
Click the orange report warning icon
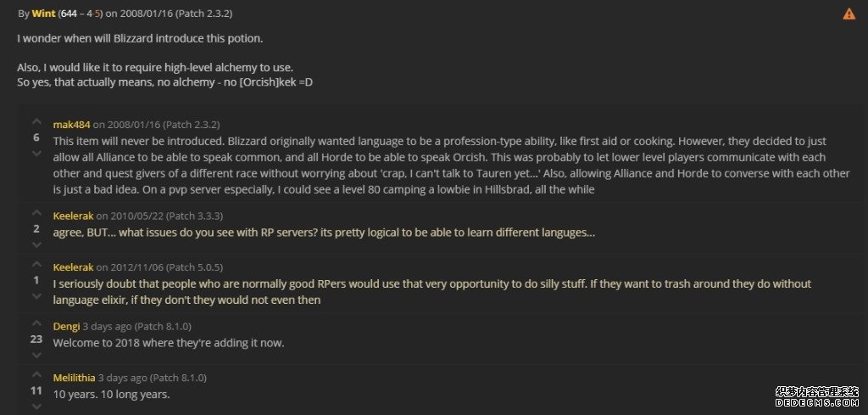point(849,14)
